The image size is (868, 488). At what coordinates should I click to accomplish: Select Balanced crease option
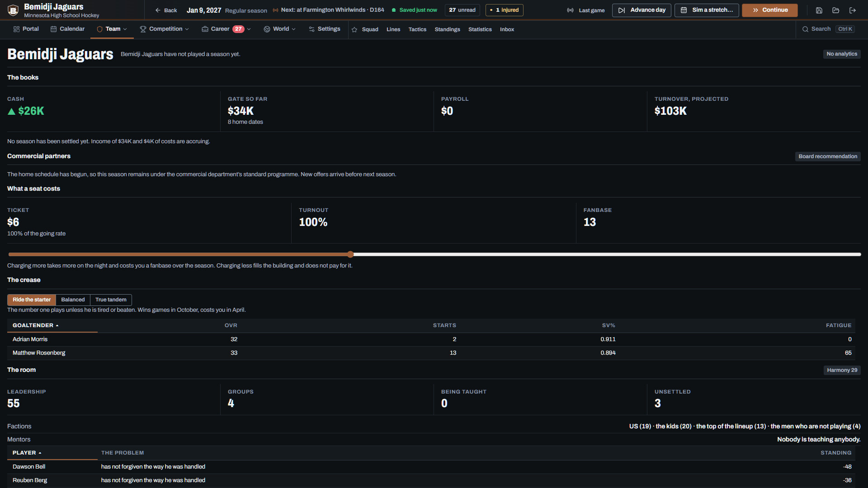pos(73,300)
